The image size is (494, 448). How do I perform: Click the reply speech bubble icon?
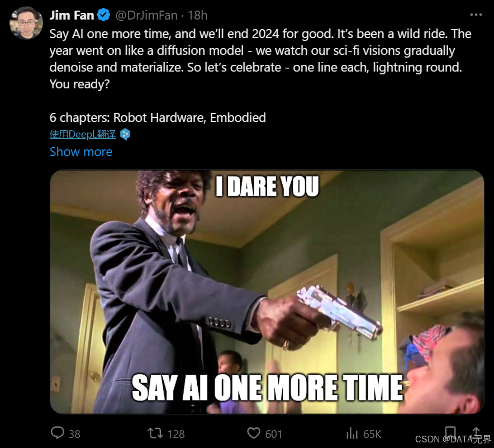[58, 433]
